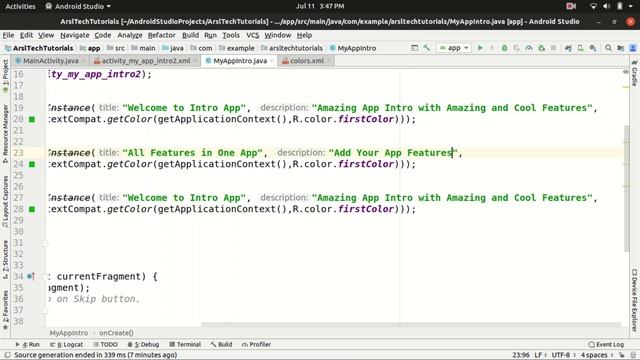The width and height of the screenshot is (640, 360).
Task: Open the Logcat tool window
Action: point(66,344)
